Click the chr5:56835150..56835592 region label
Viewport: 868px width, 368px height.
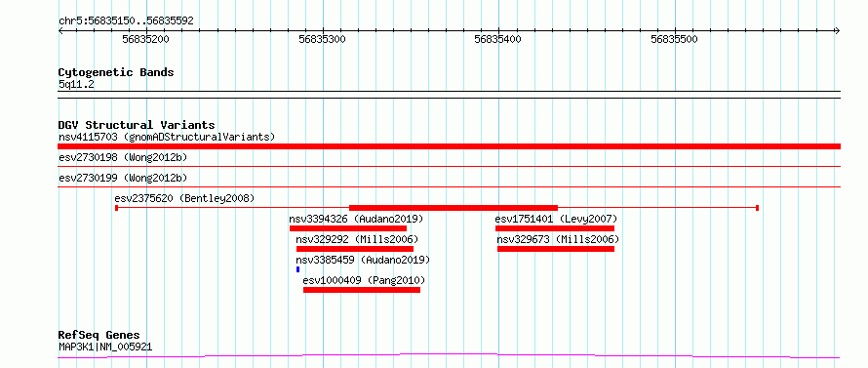coord(126,21)
